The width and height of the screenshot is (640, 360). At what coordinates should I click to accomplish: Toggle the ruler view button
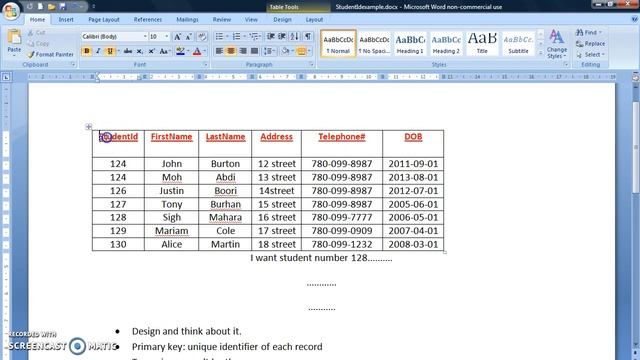coord(636,77)
